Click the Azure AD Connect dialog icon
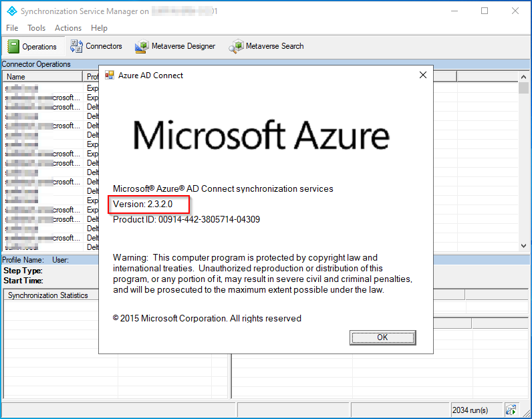This screenshot has width=532, height=419. pos(110,75)
